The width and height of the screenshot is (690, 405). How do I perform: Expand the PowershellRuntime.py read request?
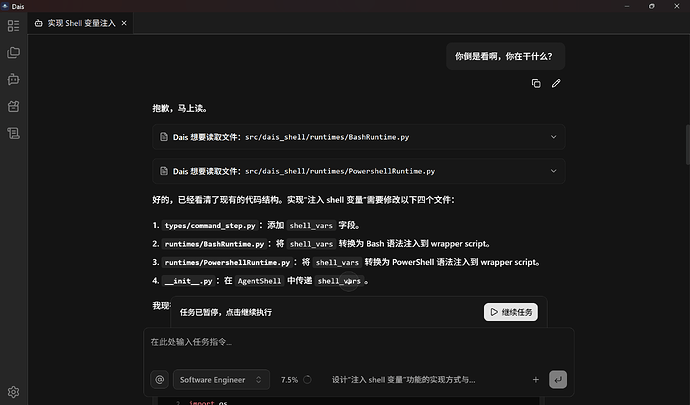click(554, 171)
